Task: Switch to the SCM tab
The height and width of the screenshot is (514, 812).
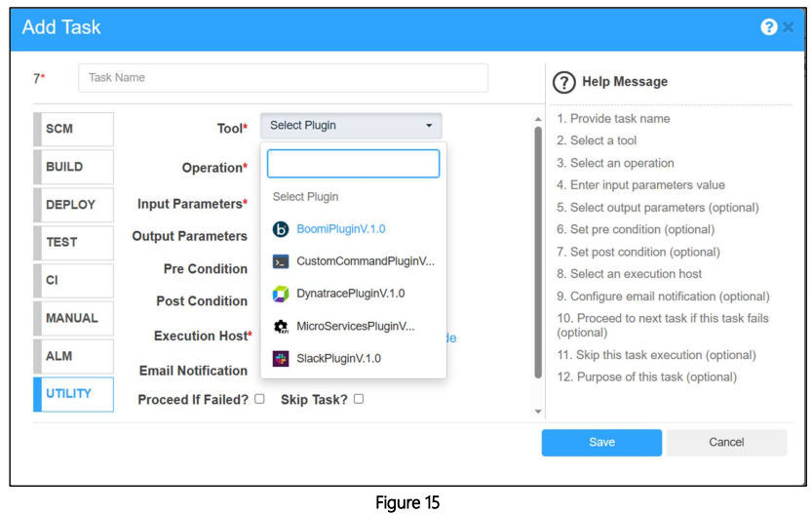Action: pyautogui.click(x=75, y=129)
